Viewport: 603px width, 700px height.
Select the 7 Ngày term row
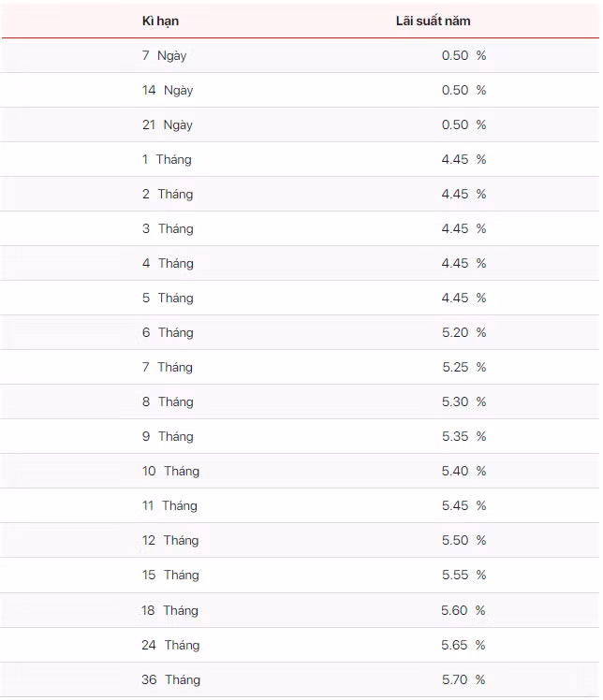(x=165, y=55)
